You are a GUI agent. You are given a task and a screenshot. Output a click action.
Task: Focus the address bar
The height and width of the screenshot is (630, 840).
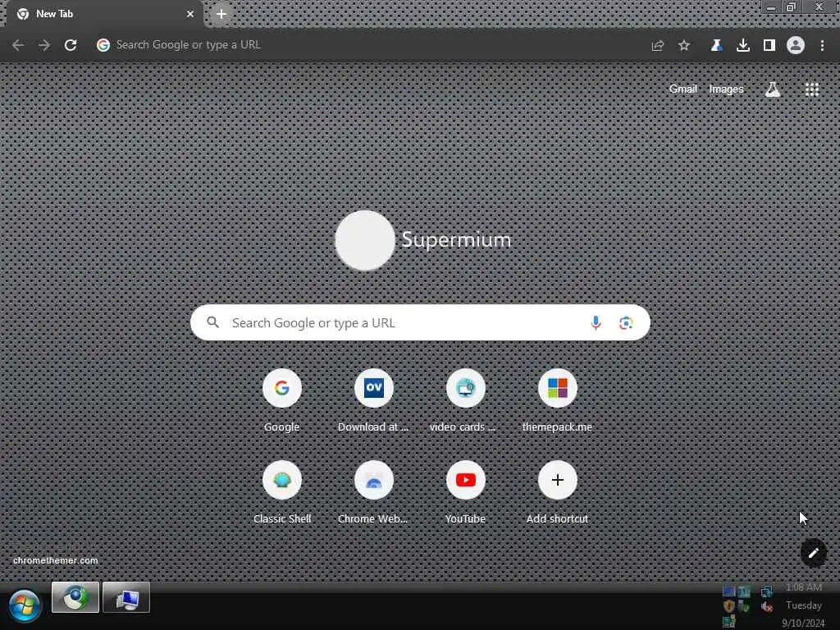[370, 45]
